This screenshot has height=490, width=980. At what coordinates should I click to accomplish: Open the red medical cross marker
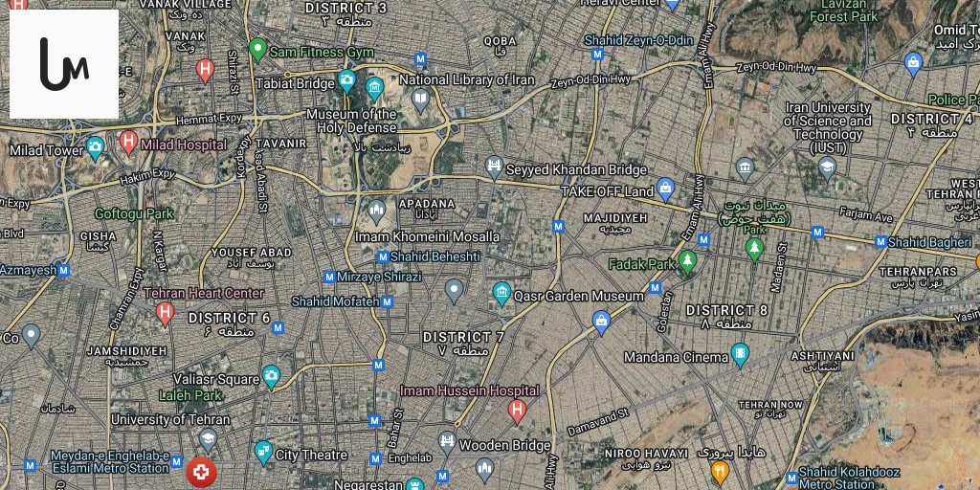click(x=201, y=472)
